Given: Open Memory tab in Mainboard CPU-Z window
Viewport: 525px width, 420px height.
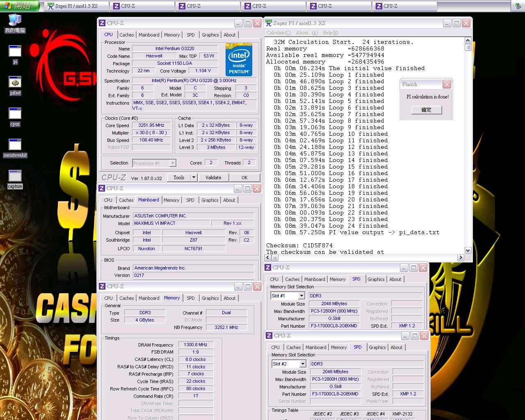Looking at the screenshot, I should click(171, 200).
